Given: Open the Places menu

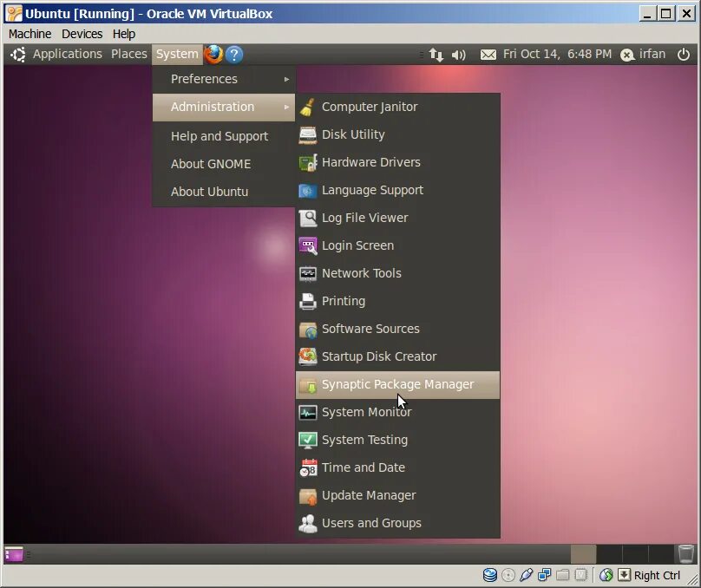Looking at the screenshot, I should point(128,54).
